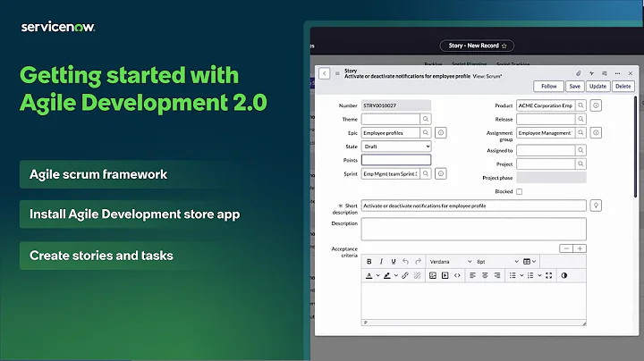This screenshot has width=644, height=361.
Task: Click the Save button
Action: click(574, 86)
